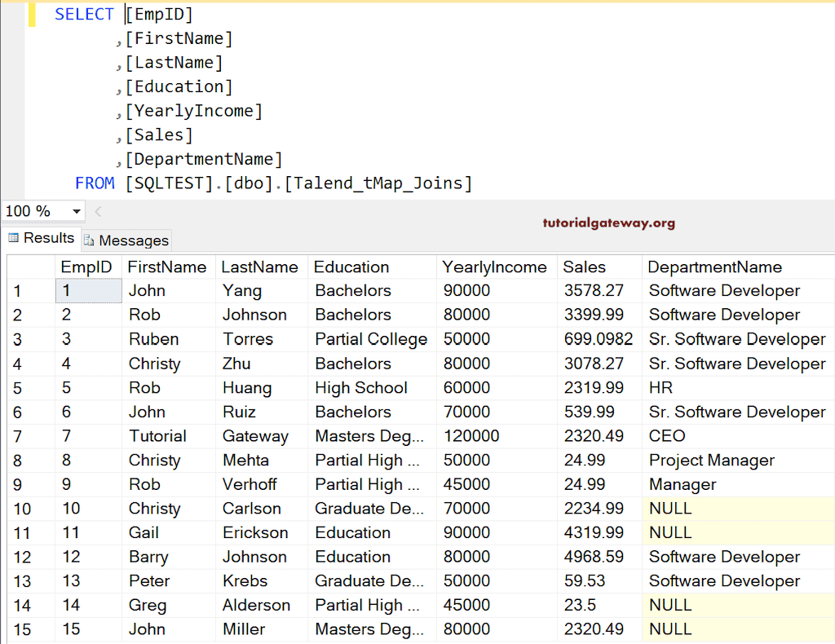The image size is (835, 644).
Task: Switch to the Messages tab
Action: click(x=126, y=240)
